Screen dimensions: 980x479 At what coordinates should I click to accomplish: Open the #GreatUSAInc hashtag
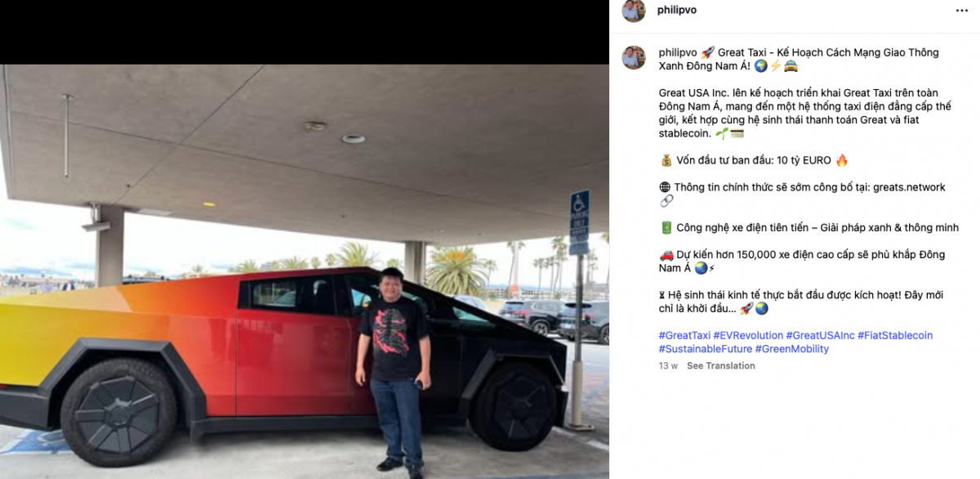[x=820, y=336]
